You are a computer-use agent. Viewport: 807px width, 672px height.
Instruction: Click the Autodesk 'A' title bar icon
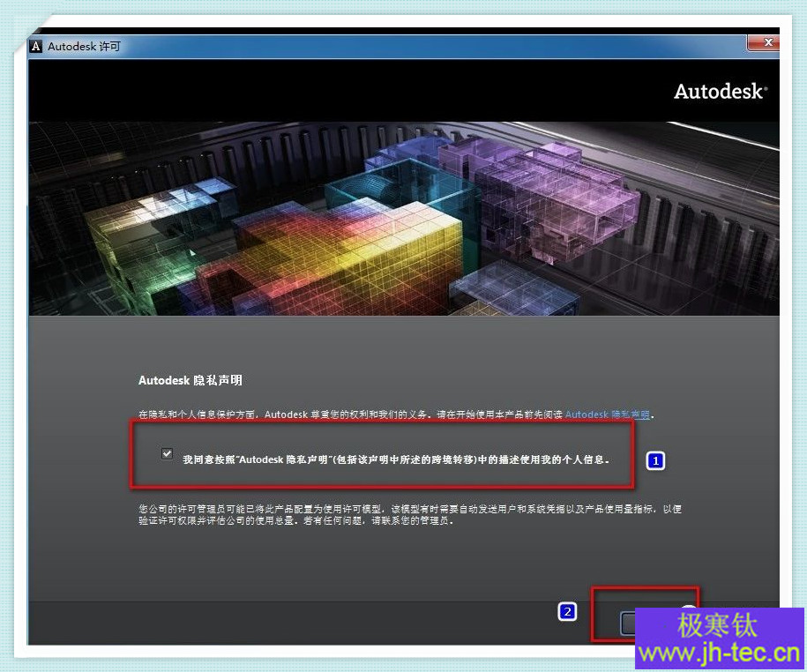pos(35,47)
